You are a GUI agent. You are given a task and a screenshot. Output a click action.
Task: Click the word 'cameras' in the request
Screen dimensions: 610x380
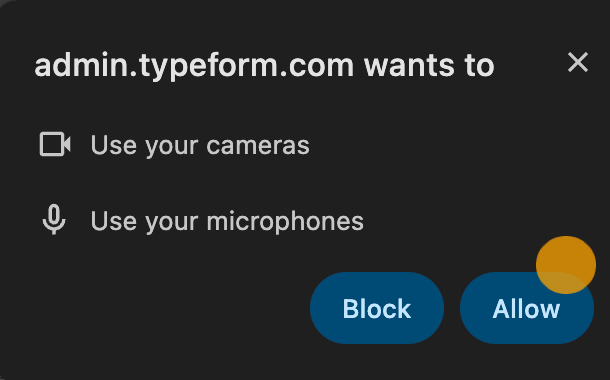point(258,145)
